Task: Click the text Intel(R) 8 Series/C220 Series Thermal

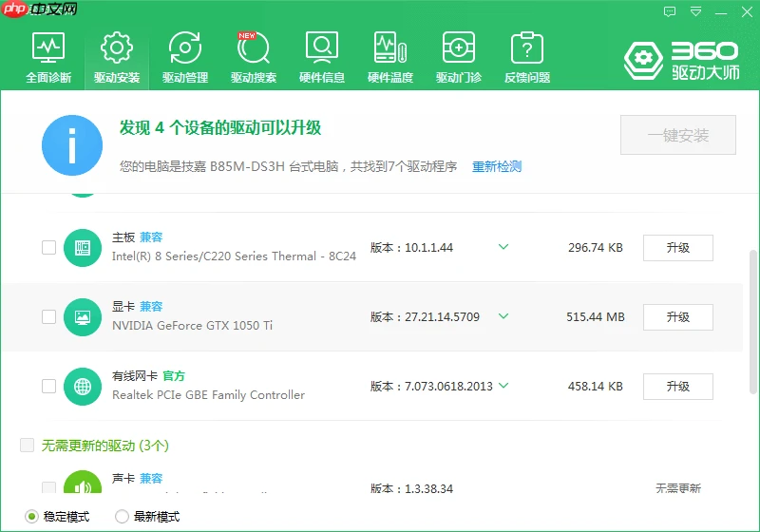Action: coord(234,256)
